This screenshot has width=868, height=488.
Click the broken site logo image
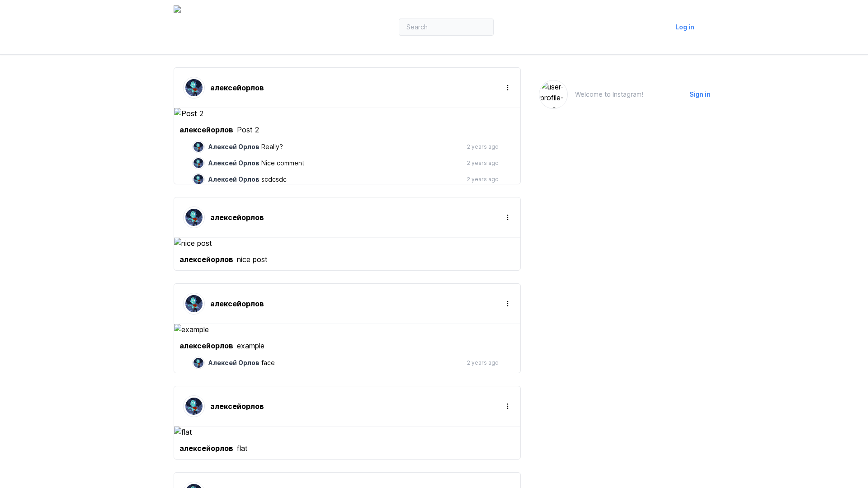pos(177,9)
